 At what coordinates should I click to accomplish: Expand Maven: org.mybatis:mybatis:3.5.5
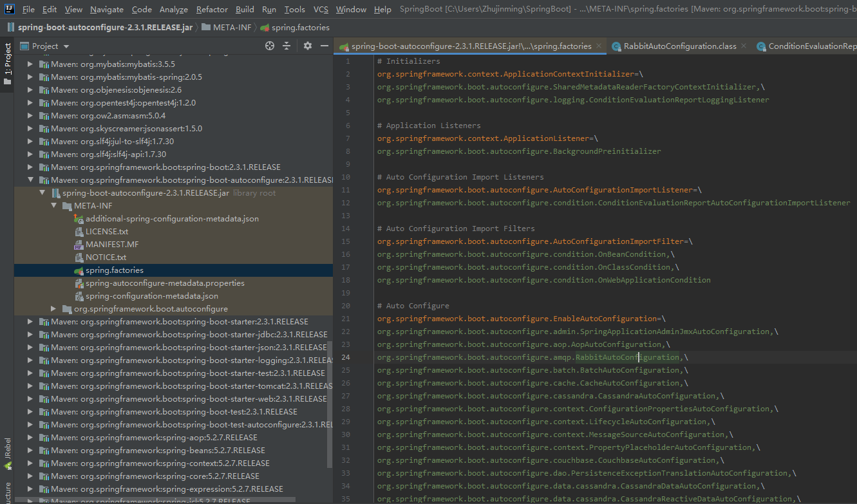[x=30, y=64]
